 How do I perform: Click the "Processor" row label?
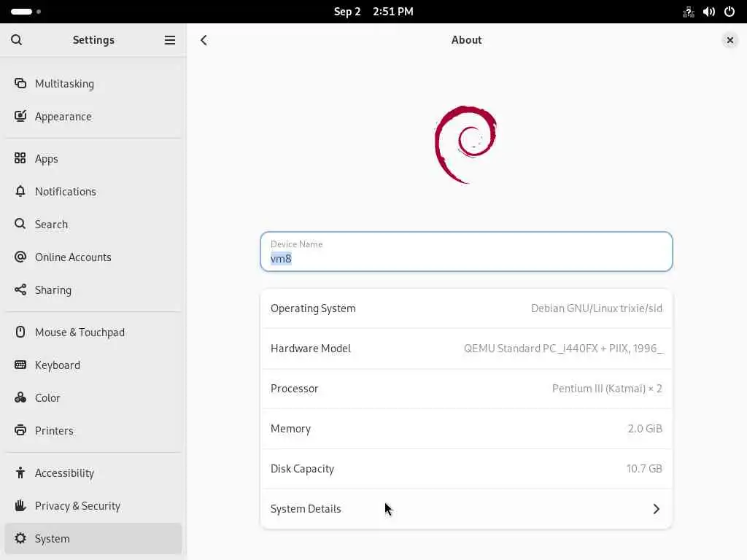[x=295, y=388]
